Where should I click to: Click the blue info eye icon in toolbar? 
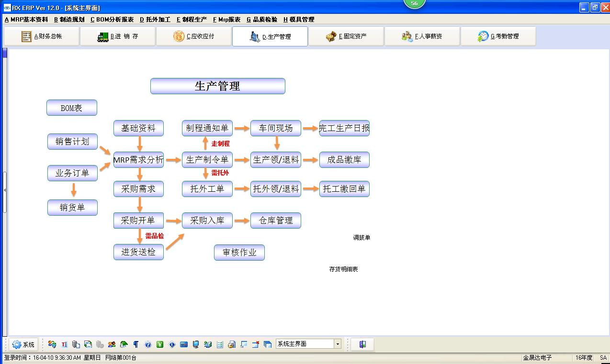coord(172,344)
